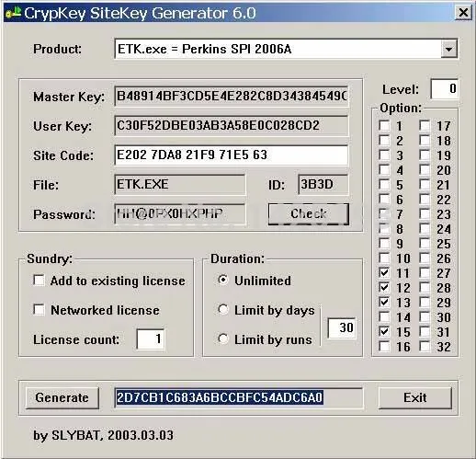476x459 pixels.
Task: Click the License count field
Action: tap(151, 339)
